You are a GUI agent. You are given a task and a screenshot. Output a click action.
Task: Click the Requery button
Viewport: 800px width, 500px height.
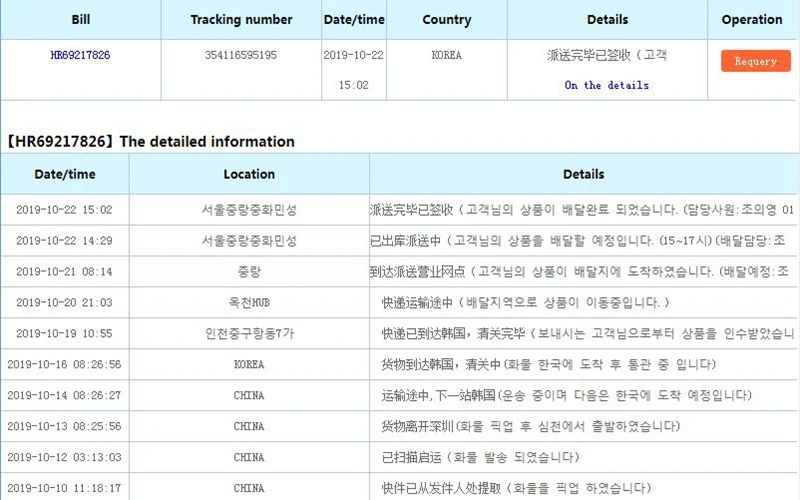756,61
